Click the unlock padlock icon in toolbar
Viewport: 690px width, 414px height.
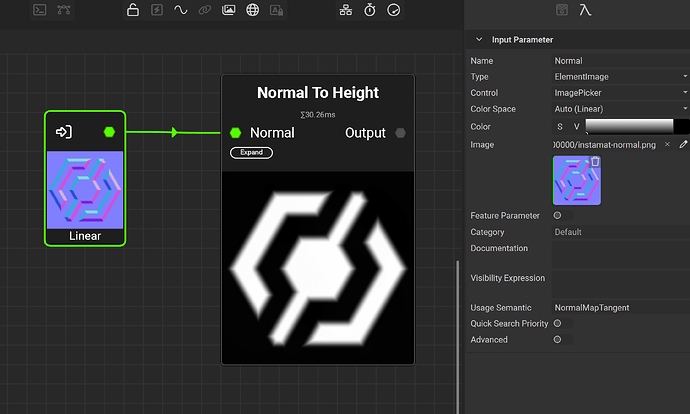coord(132,10)
